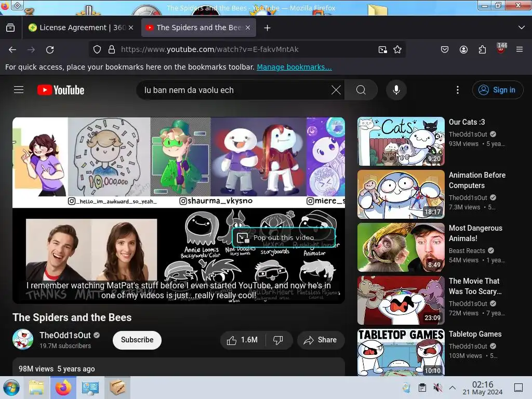Expand description at 98M views text
Viewport: 532px width, 399px height.
(57, 369)
